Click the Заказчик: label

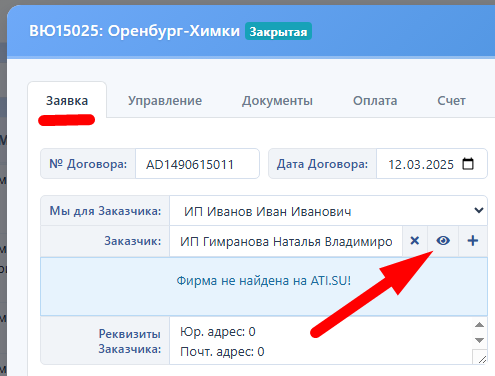(x=133, y=241)
